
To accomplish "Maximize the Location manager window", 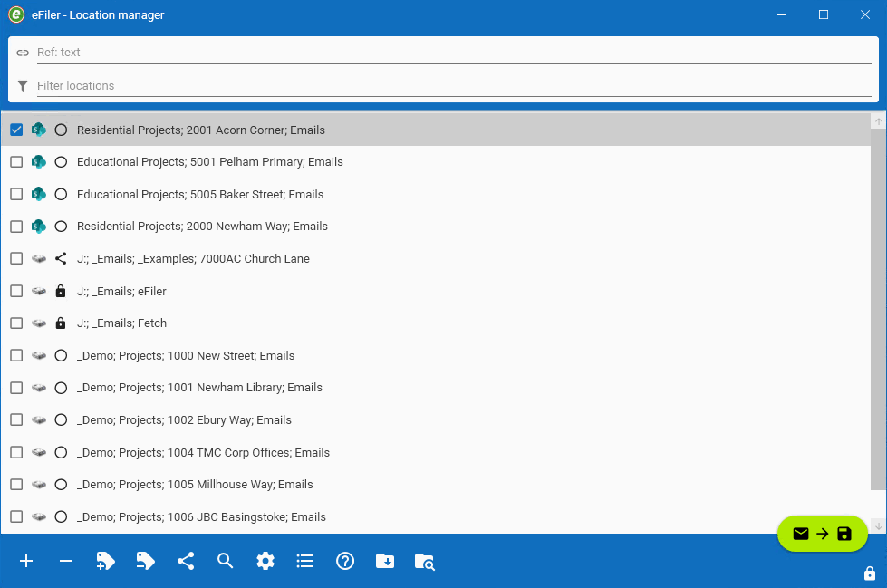I will coord(824,14).
